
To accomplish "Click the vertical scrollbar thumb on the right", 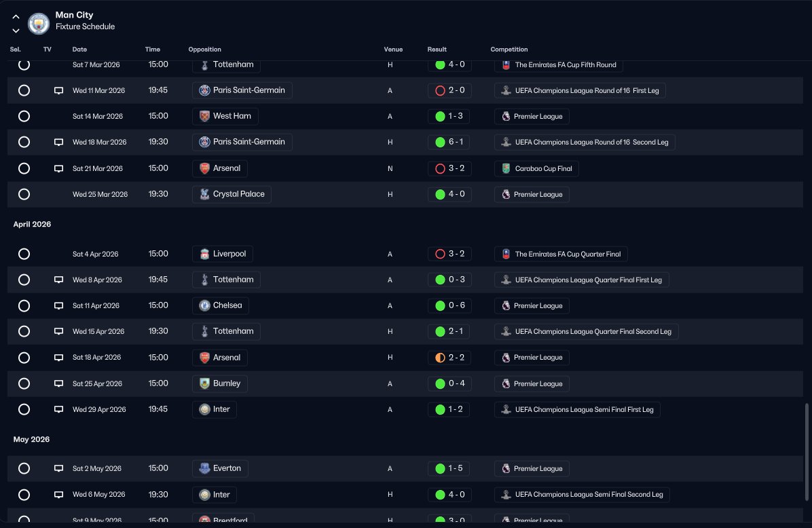I will click(807, 452).
